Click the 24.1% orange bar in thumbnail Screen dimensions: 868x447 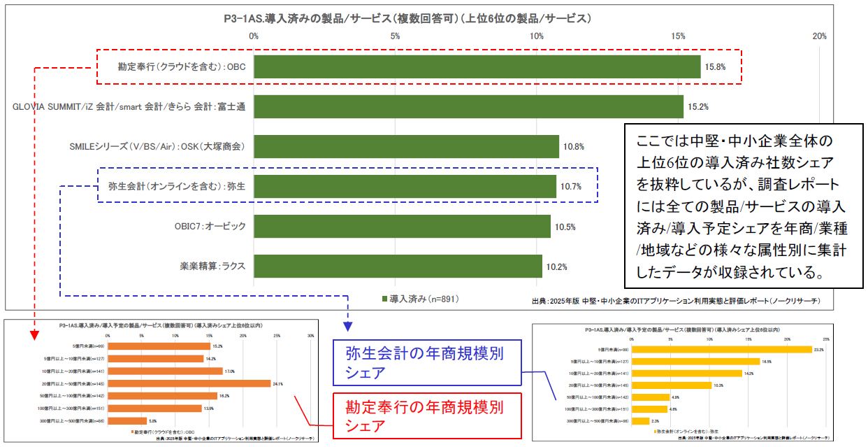tap(189, 383)
